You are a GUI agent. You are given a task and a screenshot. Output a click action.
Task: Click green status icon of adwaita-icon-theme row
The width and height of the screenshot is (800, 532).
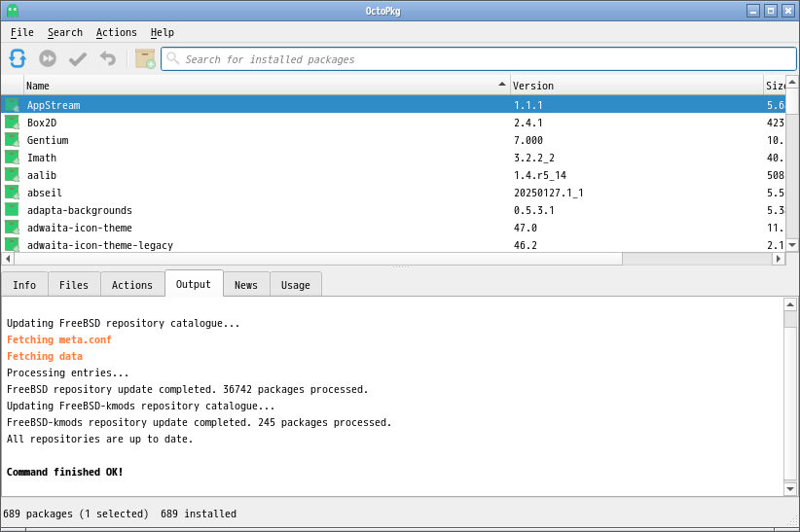pyautogui.click(x=13, y=228)
